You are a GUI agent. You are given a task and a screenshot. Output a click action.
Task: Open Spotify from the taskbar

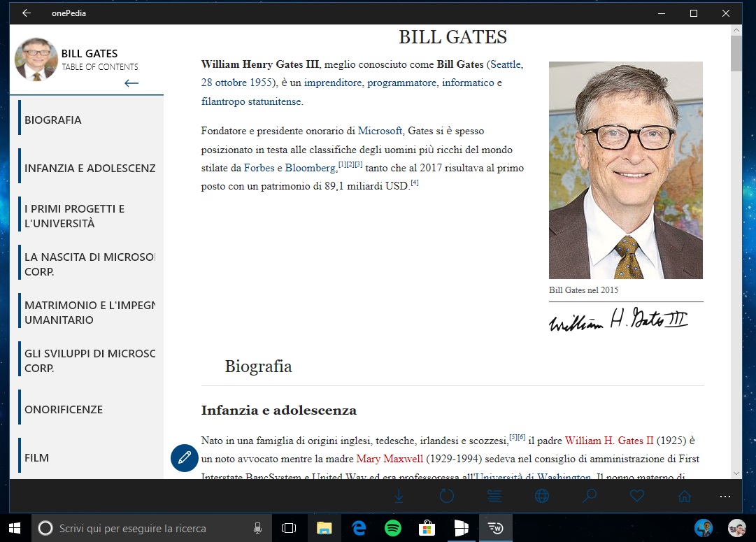(x=393, y=529)
